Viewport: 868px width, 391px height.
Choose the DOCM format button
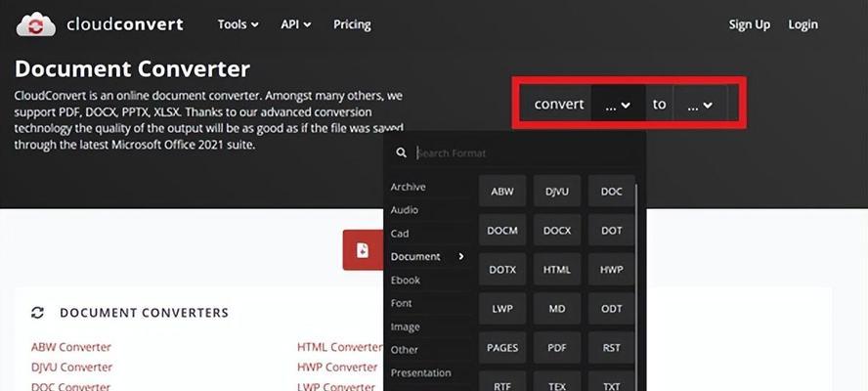point(502,231)
